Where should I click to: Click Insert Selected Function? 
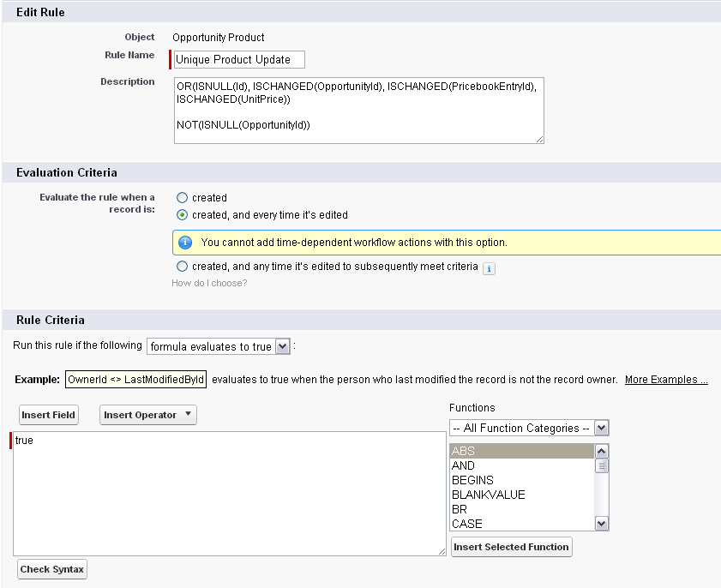point(511,547)
